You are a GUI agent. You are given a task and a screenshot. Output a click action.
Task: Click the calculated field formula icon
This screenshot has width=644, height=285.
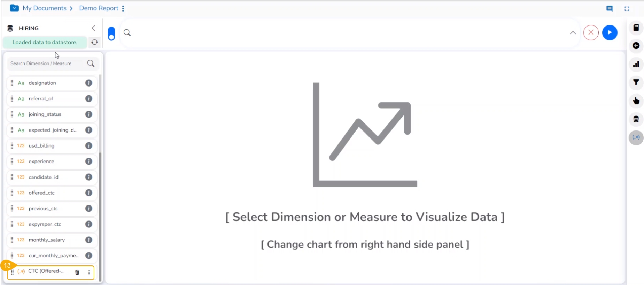coord(636,137)
